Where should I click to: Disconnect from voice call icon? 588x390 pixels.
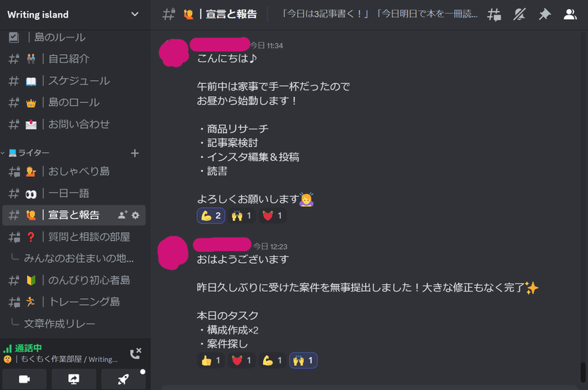click(x=135, y=353)
